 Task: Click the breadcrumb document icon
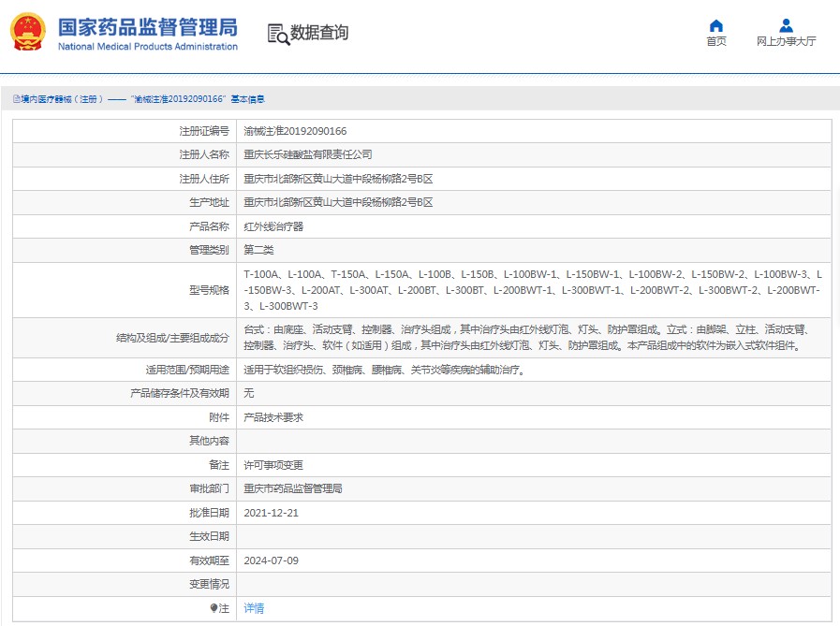(x=17, y=99)
